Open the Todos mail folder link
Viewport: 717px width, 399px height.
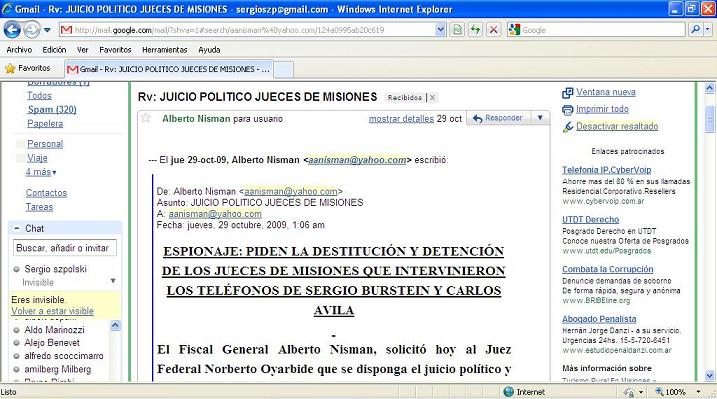[39, 96]
